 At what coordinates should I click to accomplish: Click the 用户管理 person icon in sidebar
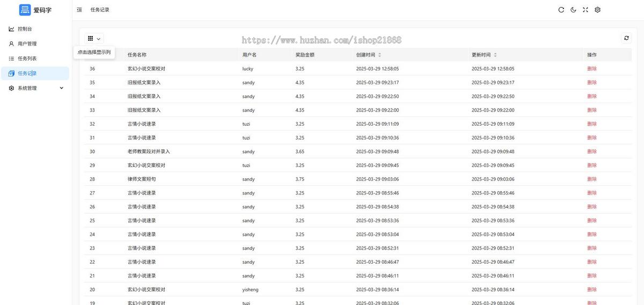11,43
